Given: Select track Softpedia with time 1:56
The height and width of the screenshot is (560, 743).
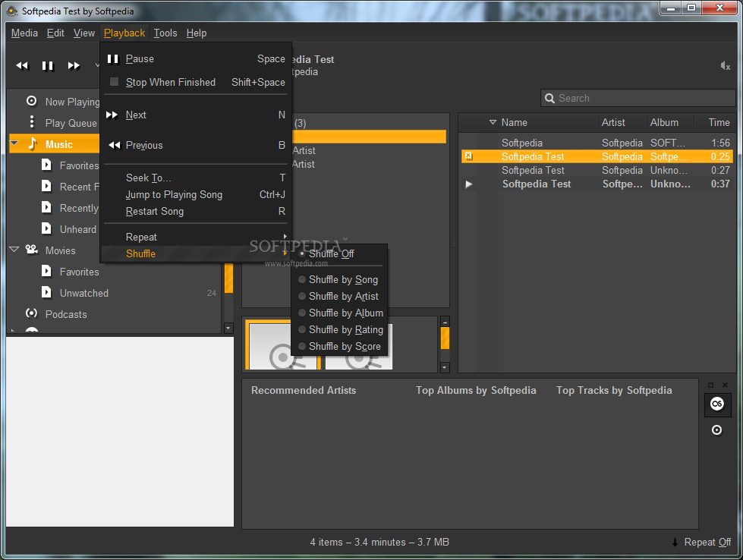Looking at the screenshot, I should 597,143.
